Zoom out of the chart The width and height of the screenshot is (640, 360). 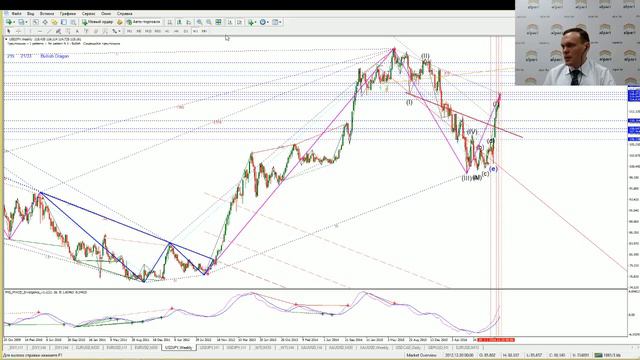coord(209,22)
